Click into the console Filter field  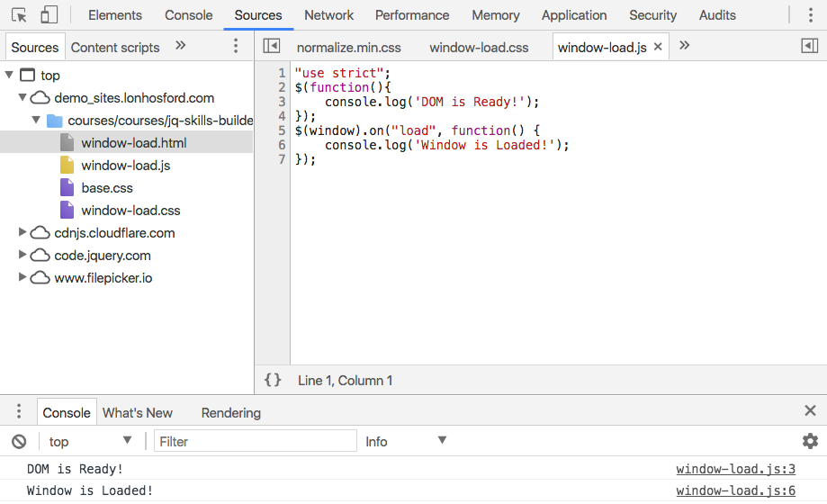pyautogui.click(x=256, y=441)
